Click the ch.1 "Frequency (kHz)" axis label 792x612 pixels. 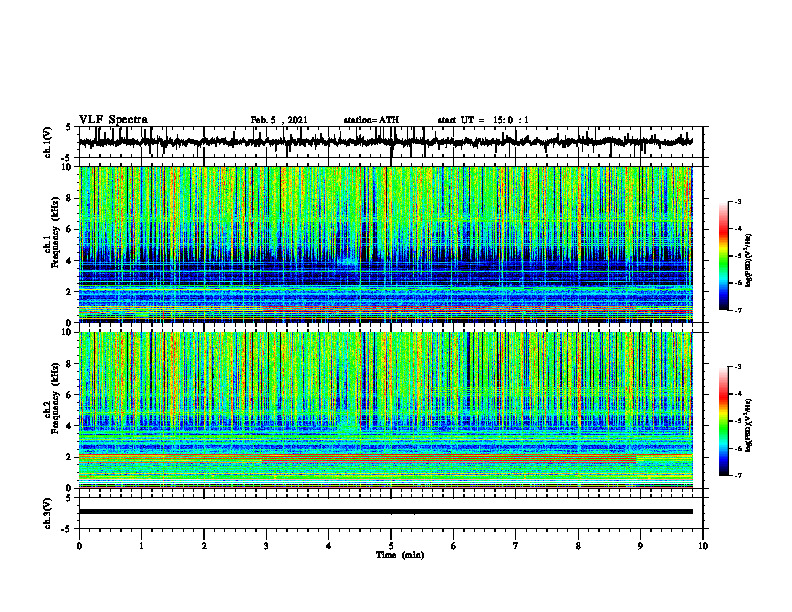pyautogui.click(x=55, y=231)
